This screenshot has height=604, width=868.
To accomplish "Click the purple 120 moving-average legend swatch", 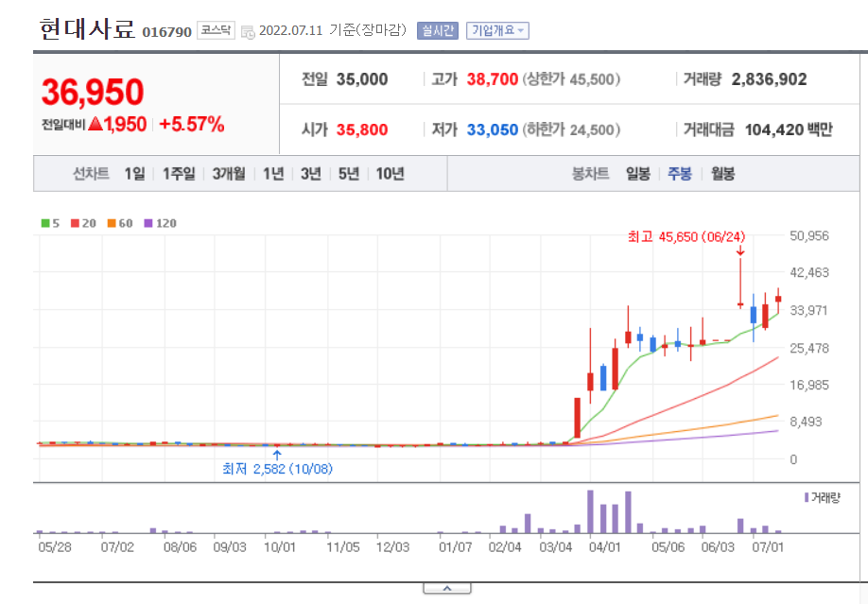I will [x=148, y=223].
